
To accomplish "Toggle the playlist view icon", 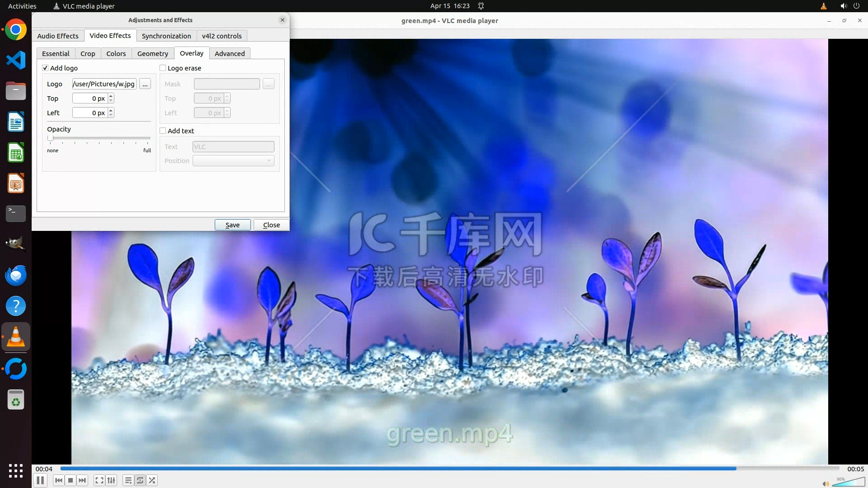I will click(128, 480).
